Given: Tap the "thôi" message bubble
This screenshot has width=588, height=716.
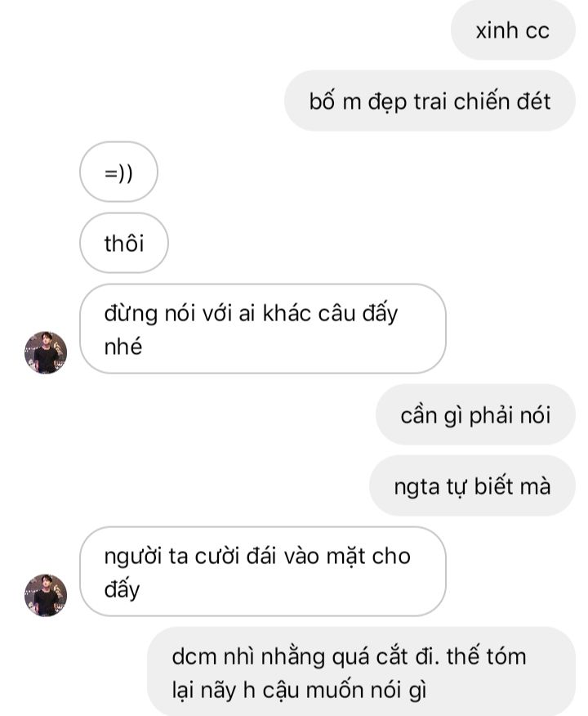Looking at the screenshot, I should click(124, 243).
